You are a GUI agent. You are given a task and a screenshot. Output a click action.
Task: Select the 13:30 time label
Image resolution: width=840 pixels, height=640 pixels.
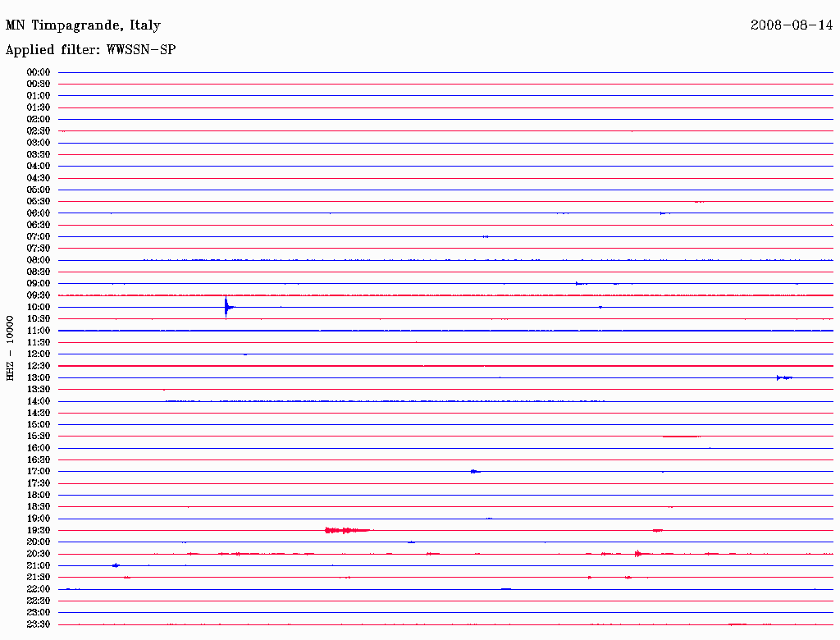39,390
